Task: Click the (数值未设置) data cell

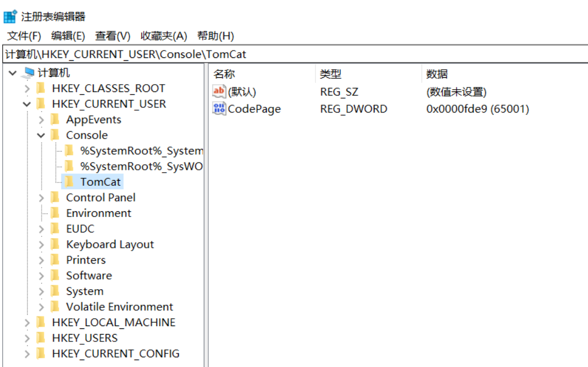Action: [456, 92]
